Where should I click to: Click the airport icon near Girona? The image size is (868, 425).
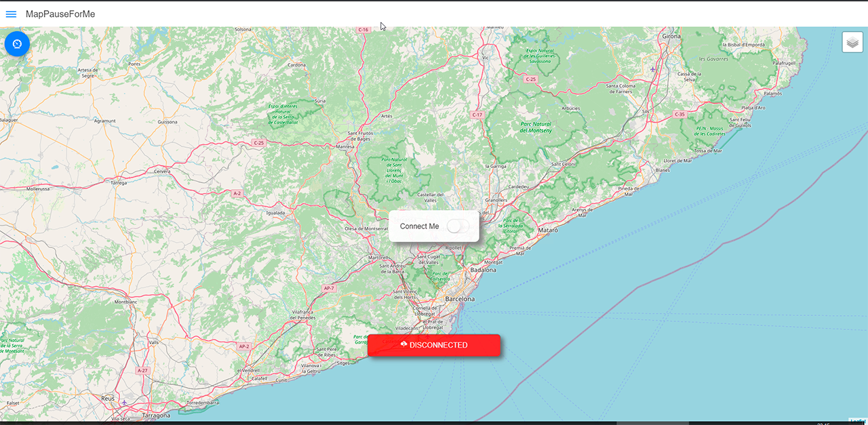tap(653, 68)
